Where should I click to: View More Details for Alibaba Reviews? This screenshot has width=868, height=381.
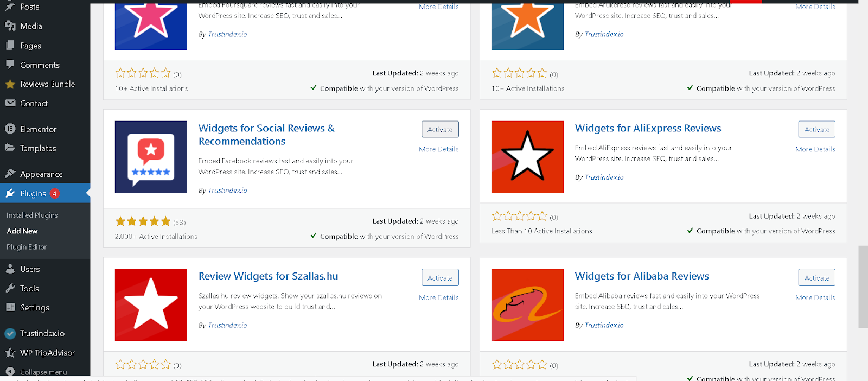[815, 297]
